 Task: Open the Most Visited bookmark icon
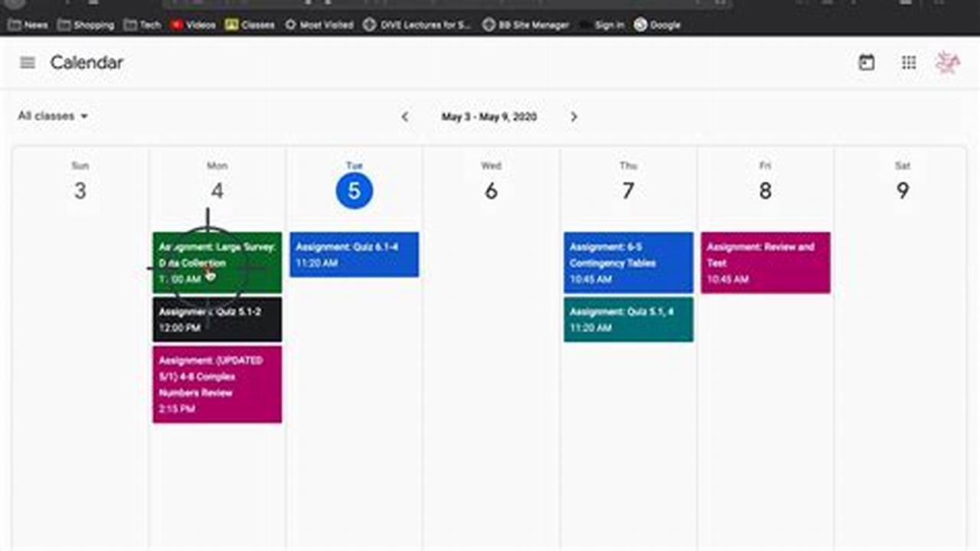tap(292, 24)
